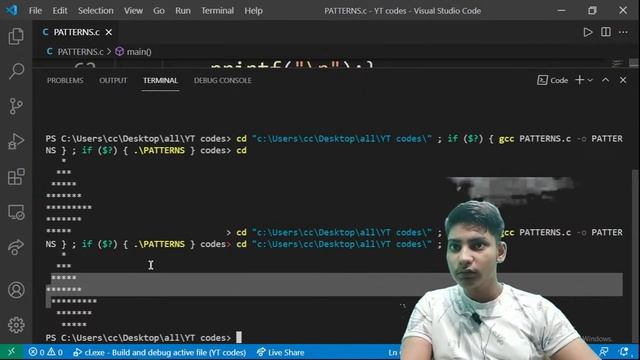Image resolution: width=640 pixels, height=360 pixels.
Task: Click Live Share in the status bar
Action: click(280, 352)
